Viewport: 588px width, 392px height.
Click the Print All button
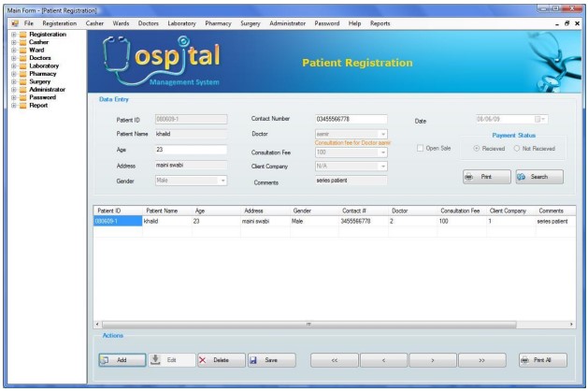[x=542, y=360]
